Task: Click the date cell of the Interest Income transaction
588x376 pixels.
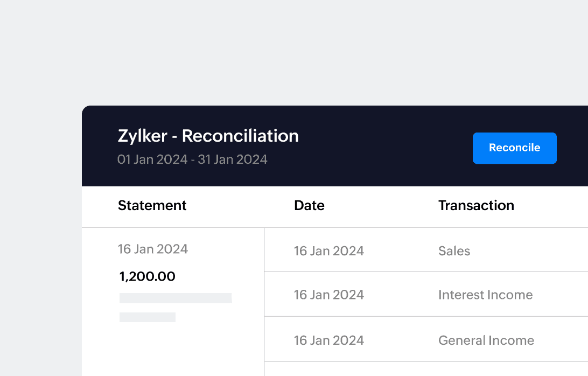Action: (x=329, y=295)
